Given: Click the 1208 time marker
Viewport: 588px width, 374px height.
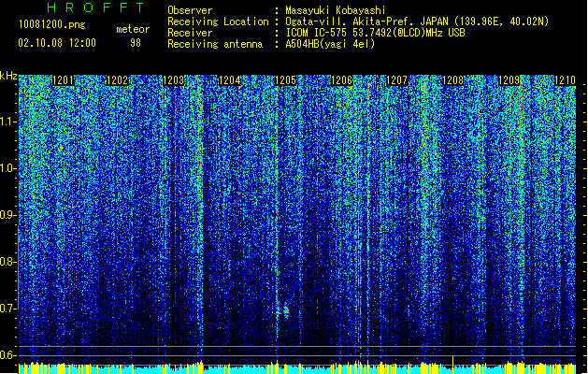Looking at the screenshot, I should pyautogui.click(x=453, y=80).
